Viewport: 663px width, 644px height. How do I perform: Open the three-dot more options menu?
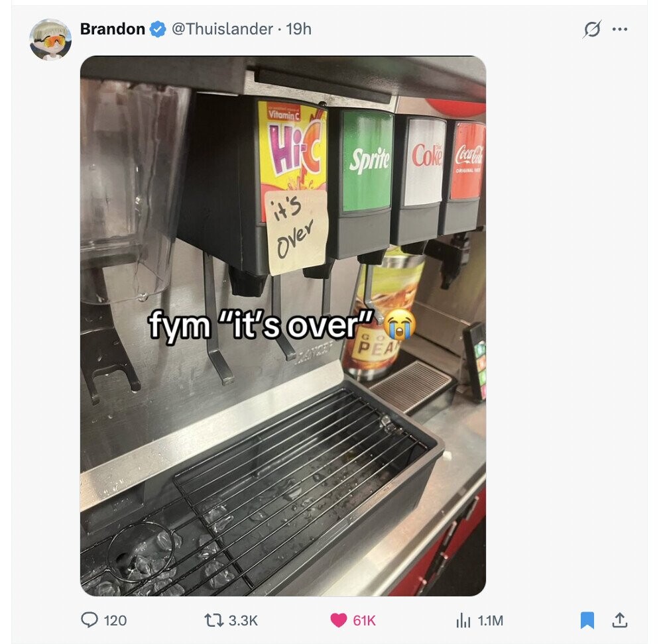[619, 29]
